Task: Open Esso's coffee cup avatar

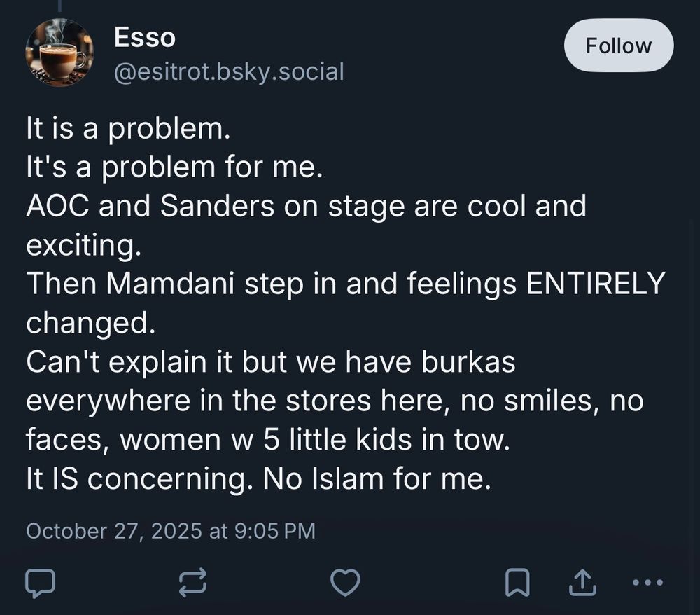Action: point(59,53)
